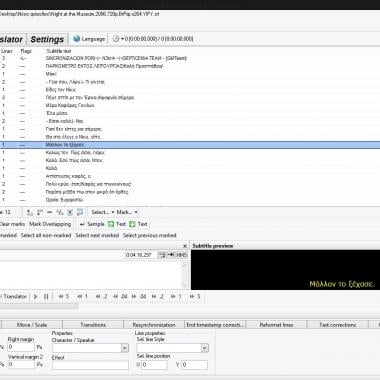
Task: Click the Language globe button
Action: [x=89, y=39]
